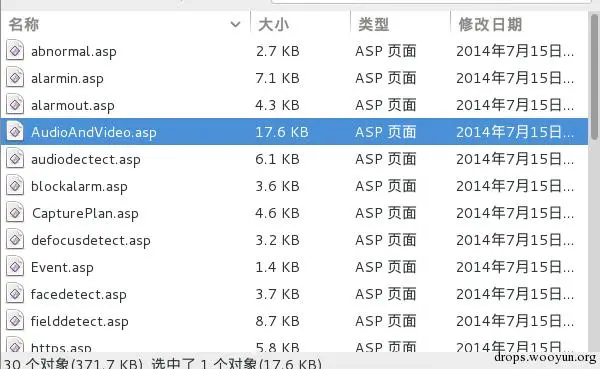The width and height of the screenshot is (600, 369).
Task: Click ASP 页面 type in Event.asp row
Action: pyautogui.click(x=386, y=267)
